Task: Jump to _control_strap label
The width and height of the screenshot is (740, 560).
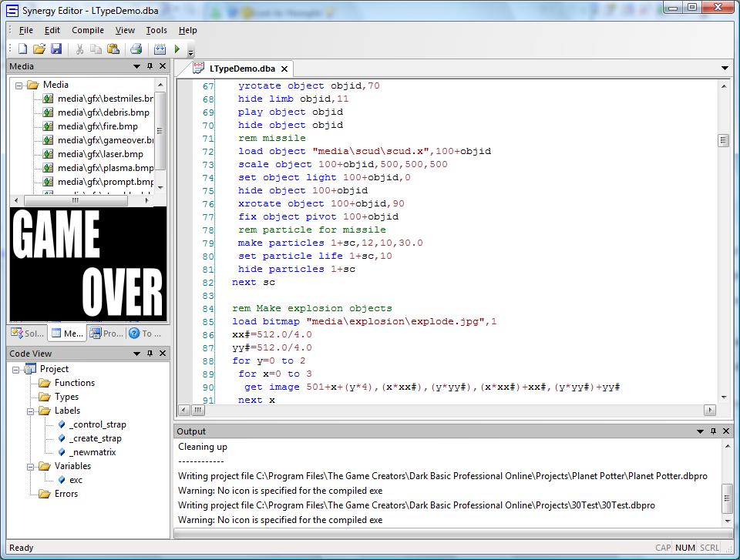Action: pos(98,424)
